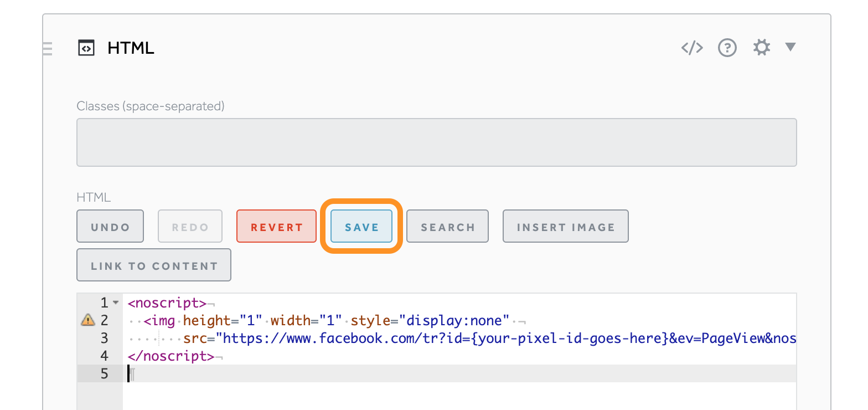Grab the drag handle beside HTML title
The width and height of the screenshot is (868, 410).
pyautogui.click(x=47, y=49)
